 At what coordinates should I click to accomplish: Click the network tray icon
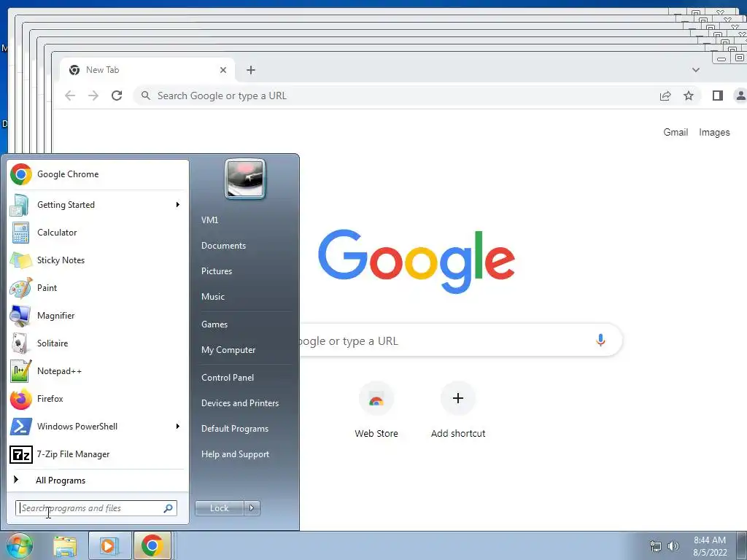656,546
